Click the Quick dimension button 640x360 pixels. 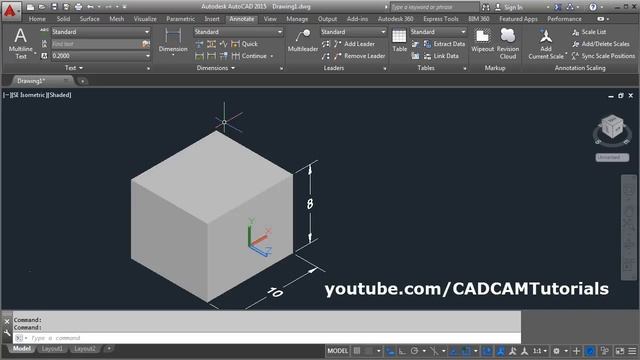point(244,44)
